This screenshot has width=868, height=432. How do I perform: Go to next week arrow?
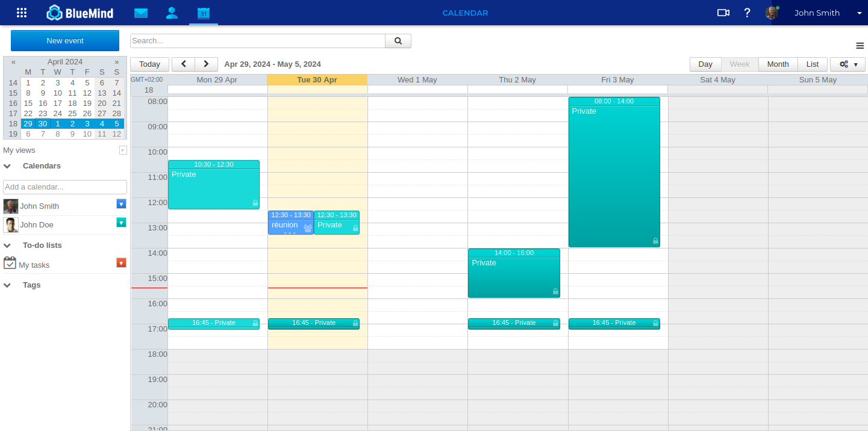pos(206,64)
